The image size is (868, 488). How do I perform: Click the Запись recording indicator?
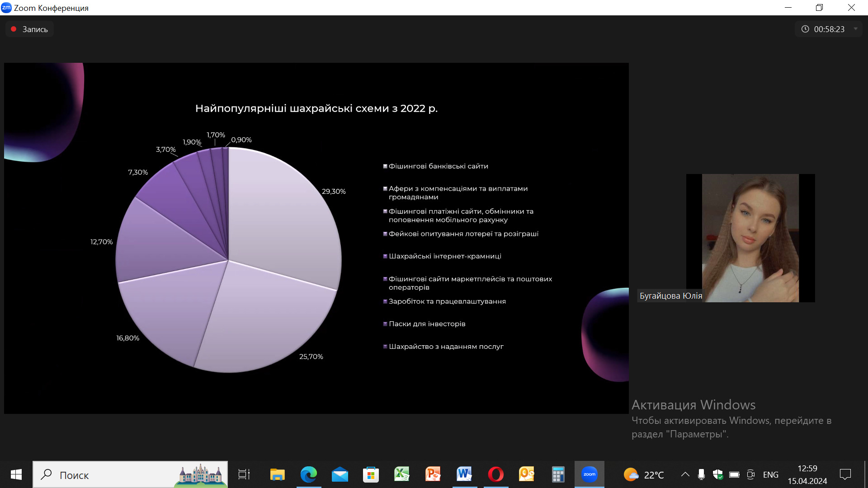click(x=29, y=29)
